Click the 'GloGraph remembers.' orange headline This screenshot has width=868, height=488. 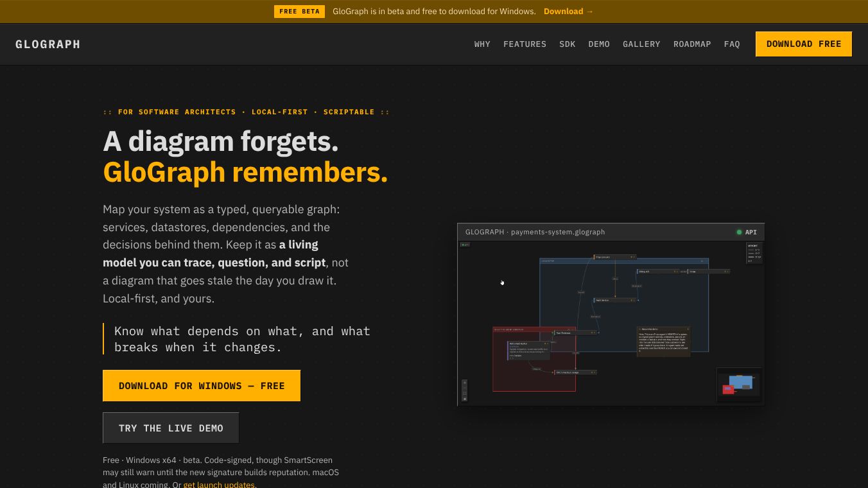click(245, 172)
